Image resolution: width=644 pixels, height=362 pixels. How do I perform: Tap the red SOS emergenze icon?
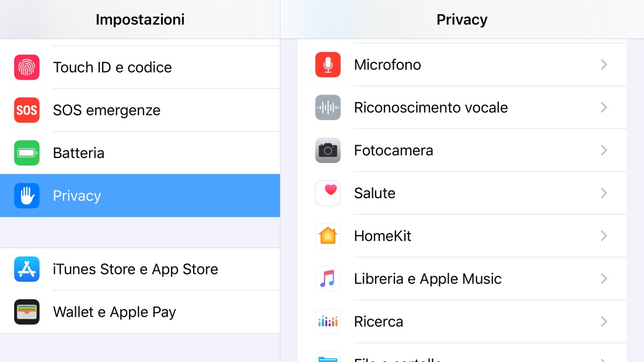click(27, 110)
